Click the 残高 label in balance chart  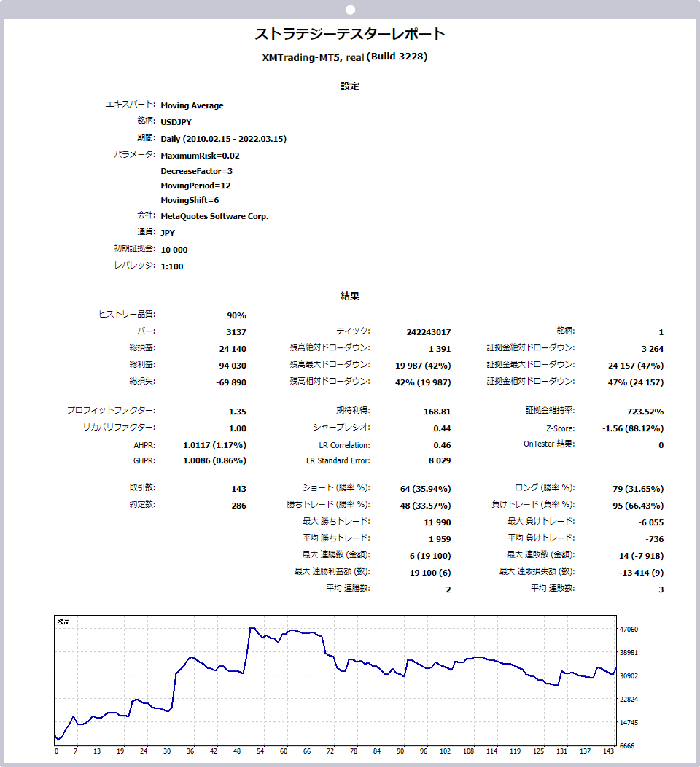click(63, 622)
